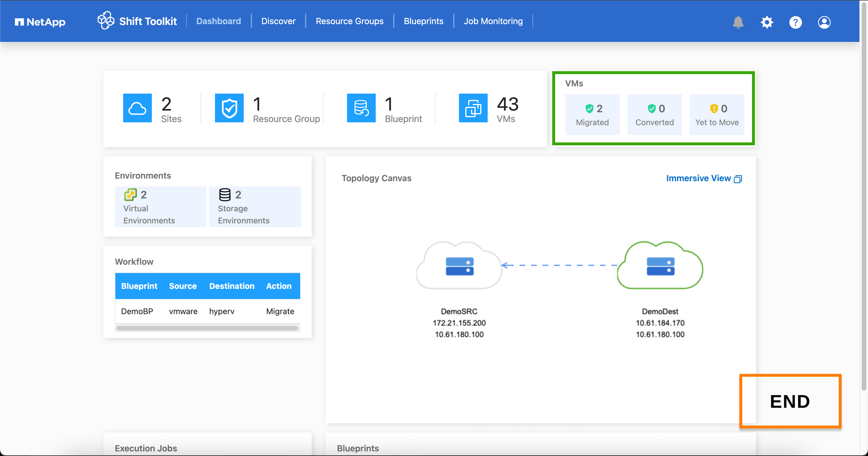
Task: Click the Topology Canvas heading
Action: point(376,178)
